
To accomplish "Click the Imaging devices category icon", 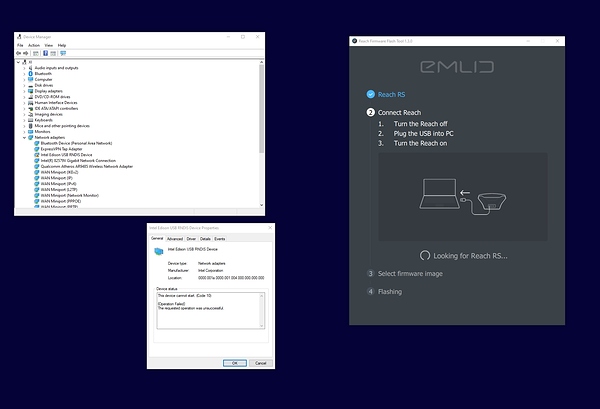I will coord(31,114).
